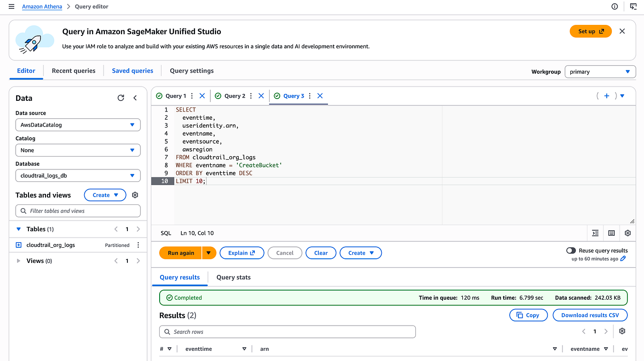Open the Create tables and views dropdown
The width and height of the screenshot is (644, 361).
105,195
